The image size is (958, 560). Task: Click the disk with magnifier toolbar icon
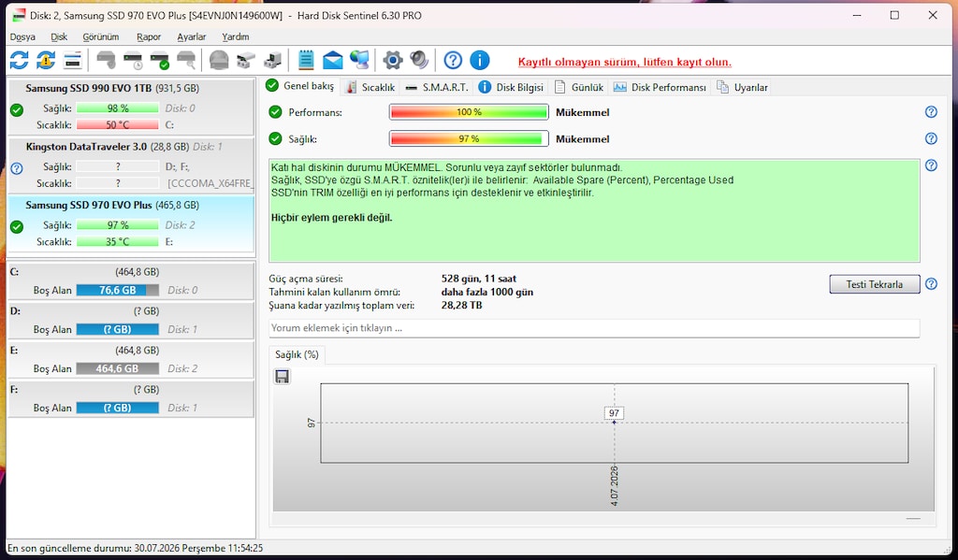coord(186,60)
